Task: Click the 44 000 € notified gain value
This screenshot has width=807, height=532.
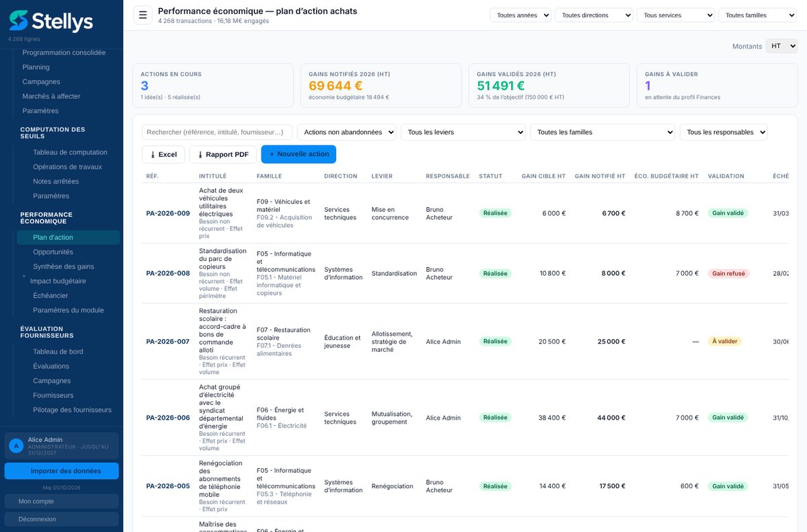Action: coord(611,418)
